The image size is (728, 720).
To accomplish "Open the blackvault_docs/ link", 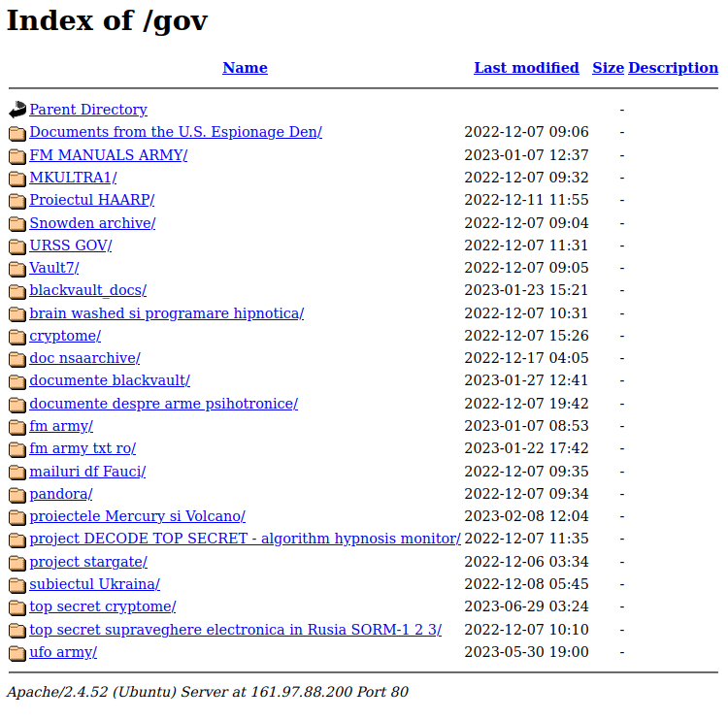I will 88,290.
